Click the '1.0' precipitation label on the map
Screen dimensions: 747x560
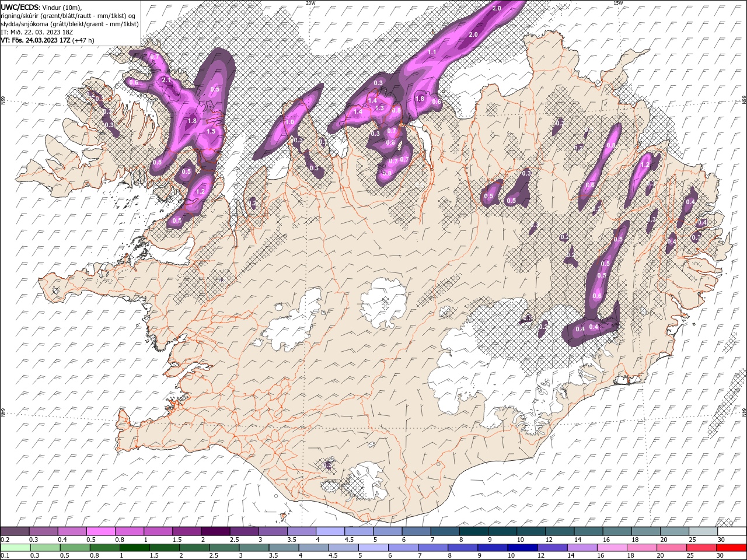pos(289,122)
